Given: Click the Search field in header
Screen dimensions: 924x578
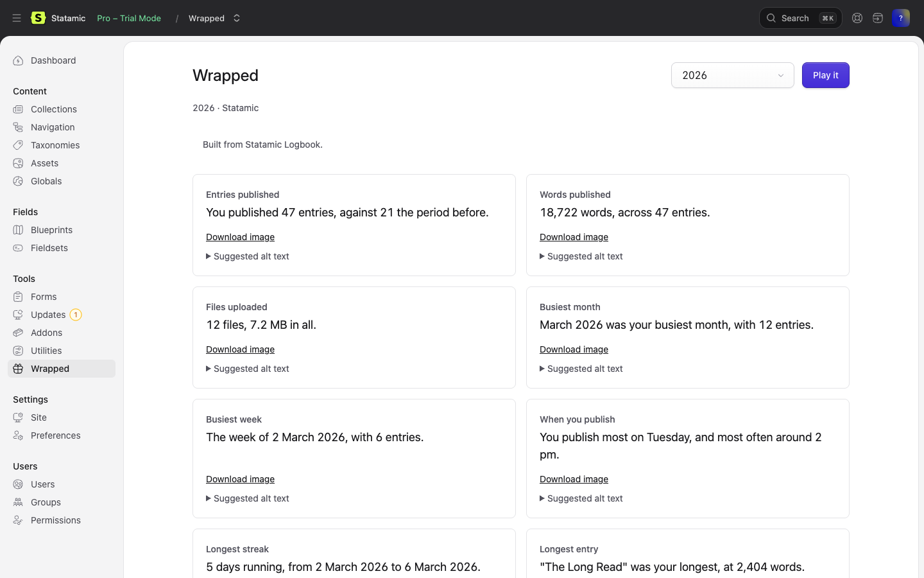Looking at the screenshot, I should [x=801, y=18].
